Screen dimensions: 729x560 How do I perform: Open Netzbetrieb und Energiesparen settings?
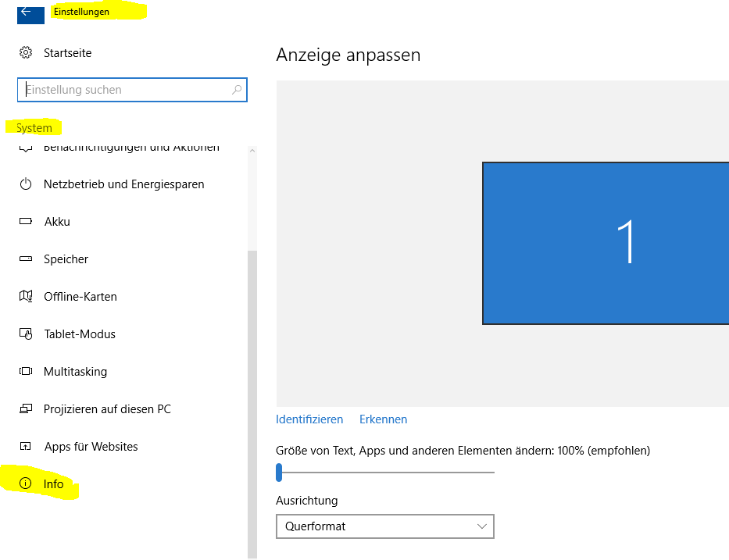(123, 184)
